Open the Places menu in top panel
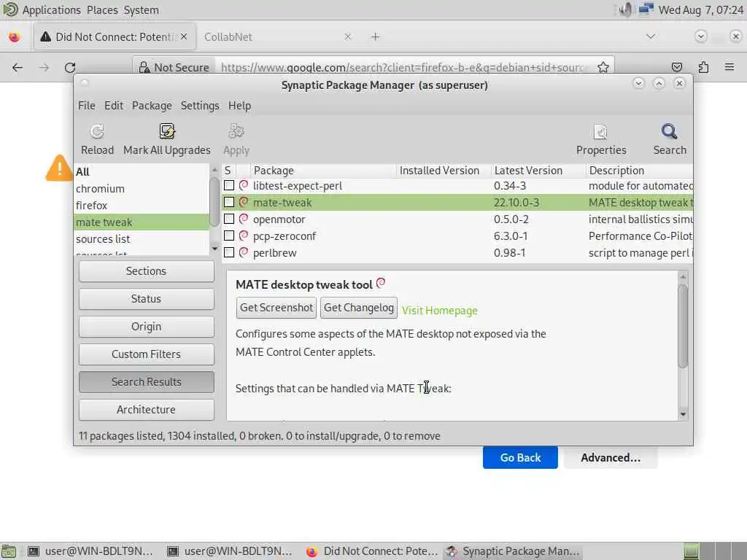The width and height of the screenshot is (747, 560). (x=102, y=9)
